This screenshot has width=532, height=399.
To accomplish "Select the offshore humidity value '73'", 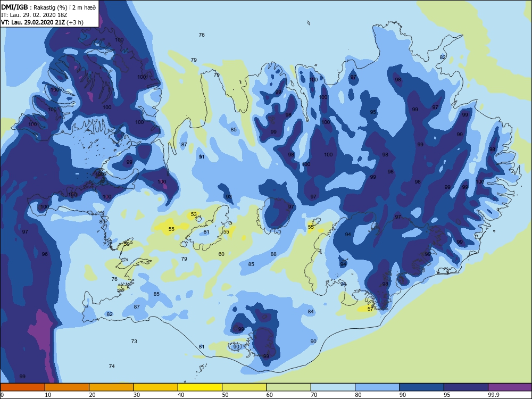I will coord(134,341).
